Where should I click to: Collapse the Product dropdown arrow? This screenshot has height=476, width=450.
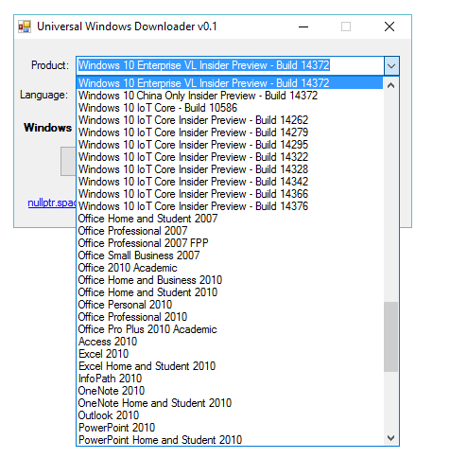[x=391, y=65]
